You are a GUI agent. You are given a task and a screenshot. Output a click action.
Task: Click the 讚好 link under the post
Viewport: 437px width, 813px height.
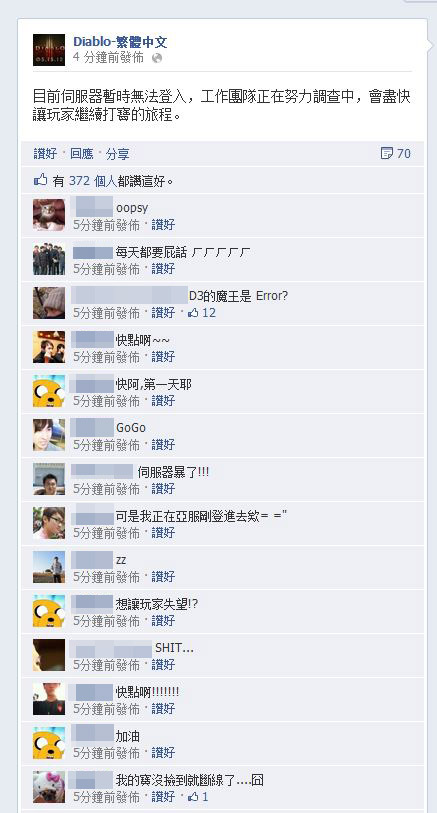pyautogui.click(x=45, y=153)
